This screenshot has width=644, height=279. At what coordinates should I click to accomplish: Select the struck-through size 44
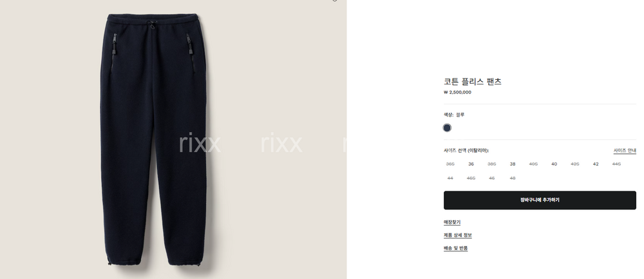click(x=450, y=178)
